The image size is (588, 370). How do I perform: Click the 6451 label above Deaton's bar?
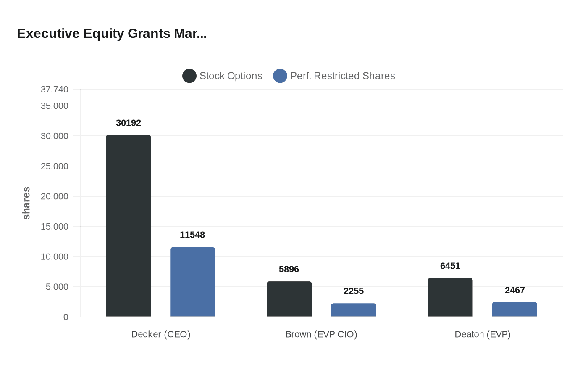(x=450, y=266)
